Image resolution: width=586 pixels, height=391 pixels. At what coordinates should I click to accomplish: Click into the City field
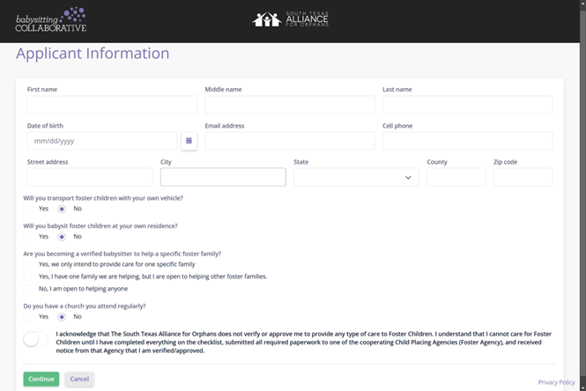223,177
